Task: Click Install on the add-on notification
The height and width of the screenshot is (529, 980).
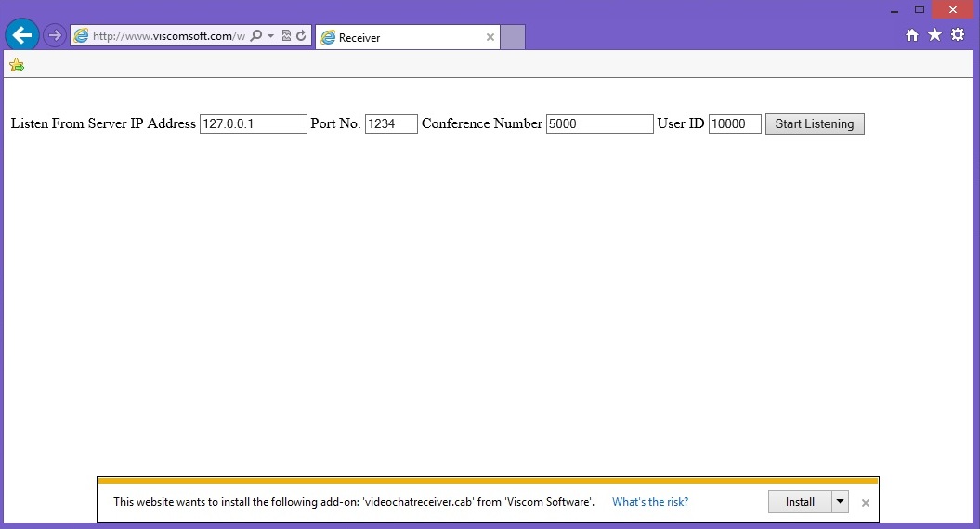Action: pyautogui.click(x=800, y=502)
